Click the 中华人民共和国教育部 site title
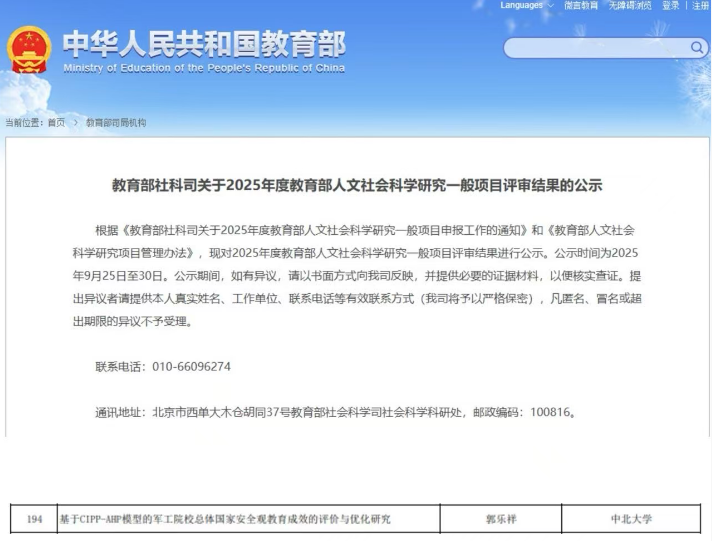The width and height of the screenshot is (712, 541). point(203,44)
